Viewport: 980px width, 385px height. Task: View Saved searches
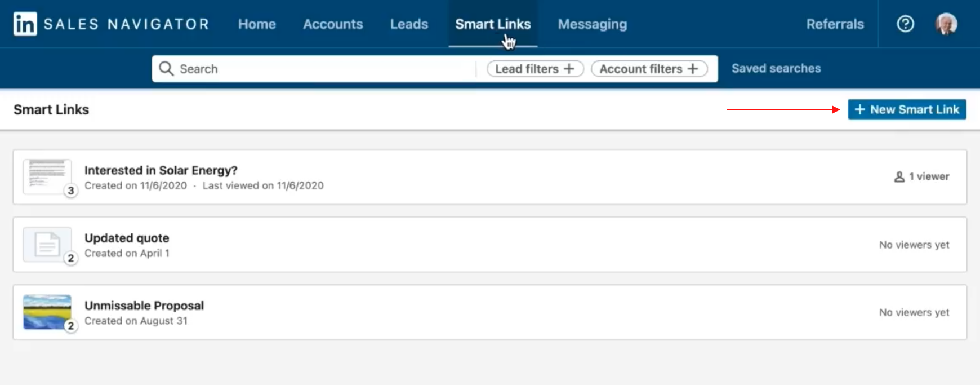[x=776, y=68]
